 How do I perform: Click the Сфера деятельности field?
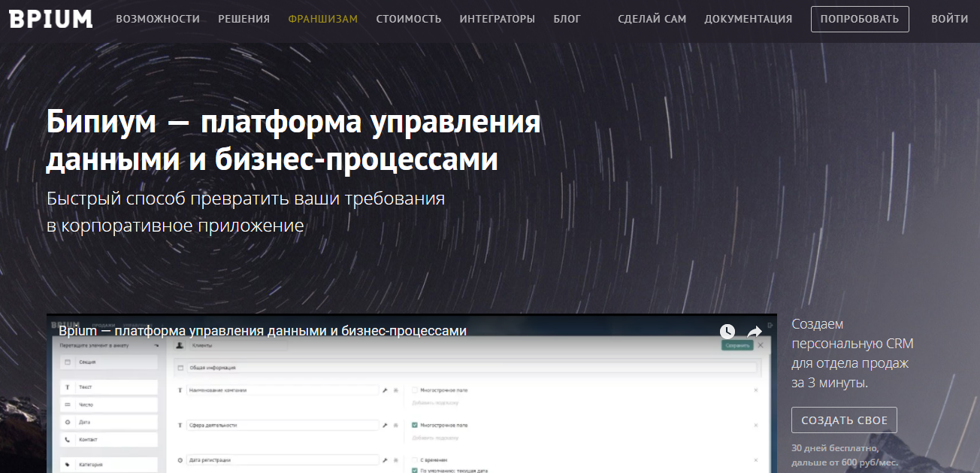tap(283, 425)
